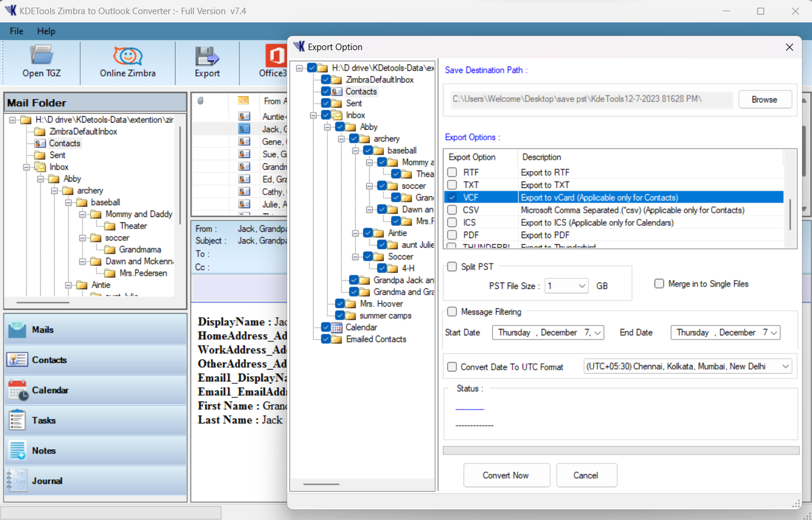
Task: Click the Export toolbar icon
Action: pos(207,62)
